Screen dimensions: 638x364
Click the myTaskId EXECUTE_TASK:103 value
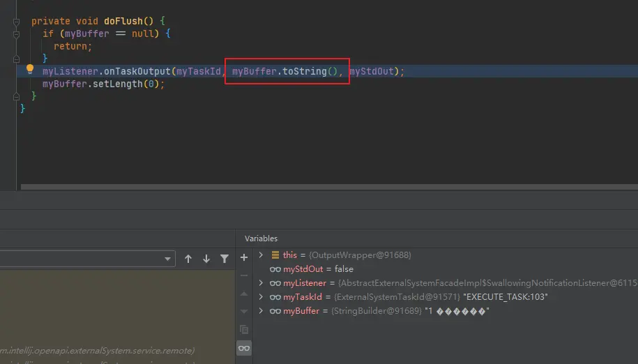[x=506, y=297]
